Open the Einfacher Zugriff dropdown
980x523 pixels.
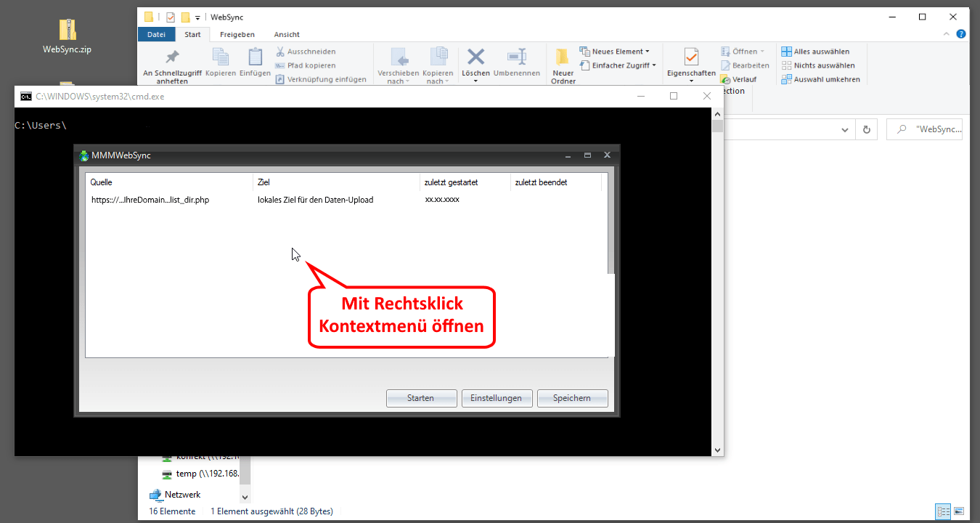(624, 65)
